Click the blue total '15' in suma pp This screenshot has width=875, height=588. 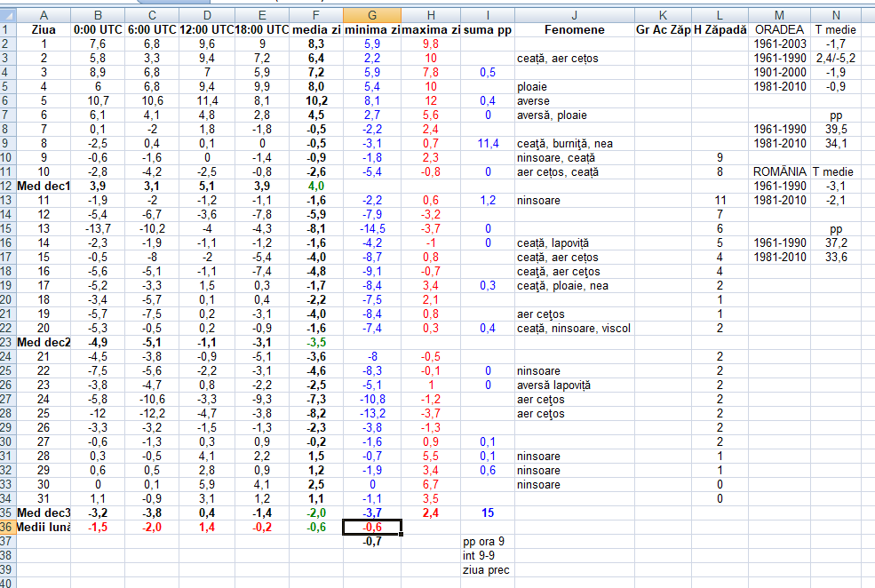487,513
